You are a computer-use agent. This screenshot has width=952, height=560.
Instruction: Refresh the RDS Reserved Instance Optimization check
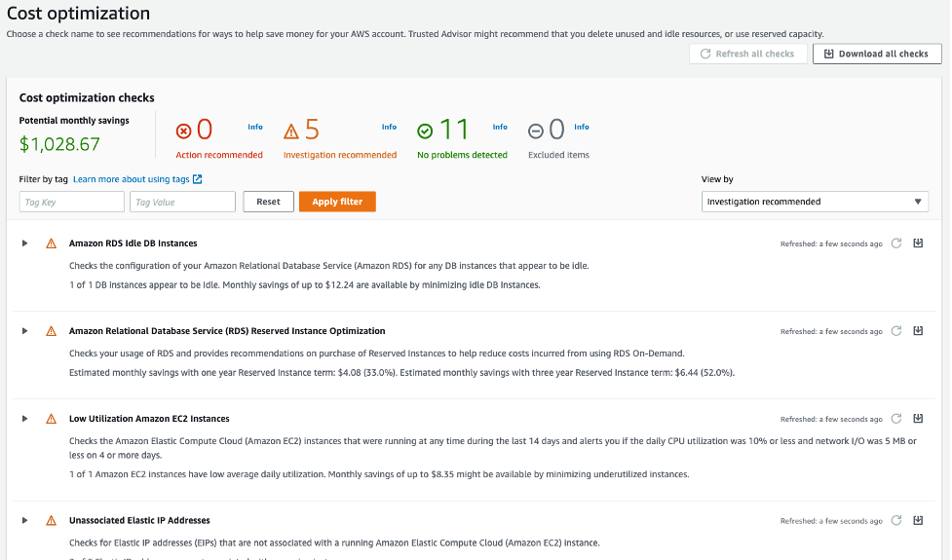896,331
